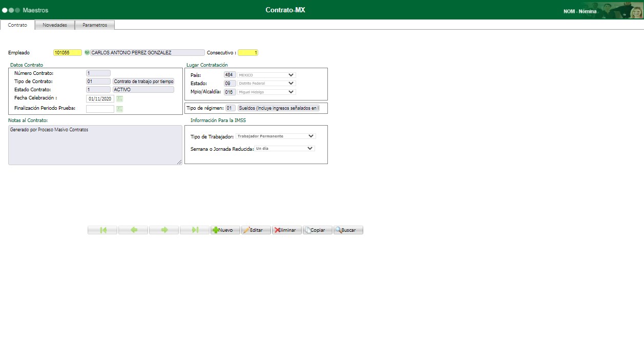Switch to the Contrato tab
This screenshot has width=644, height=361.
click(17, 25)
